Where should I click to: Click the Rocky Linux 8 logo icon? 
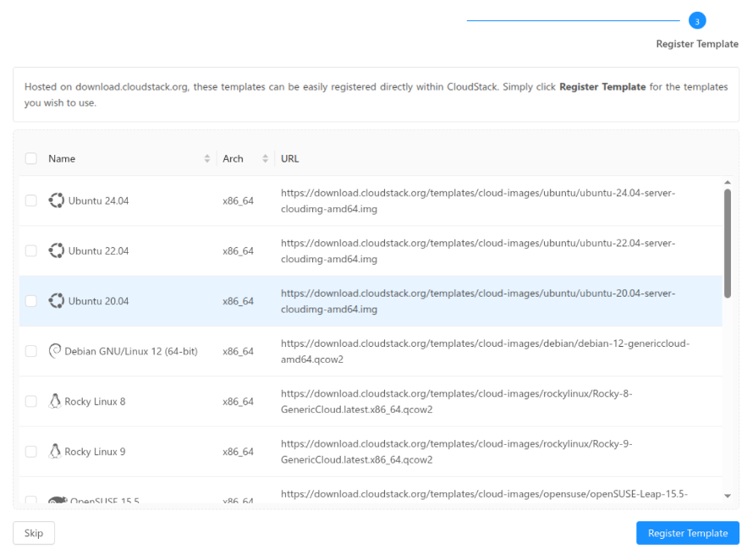[57, 401]
